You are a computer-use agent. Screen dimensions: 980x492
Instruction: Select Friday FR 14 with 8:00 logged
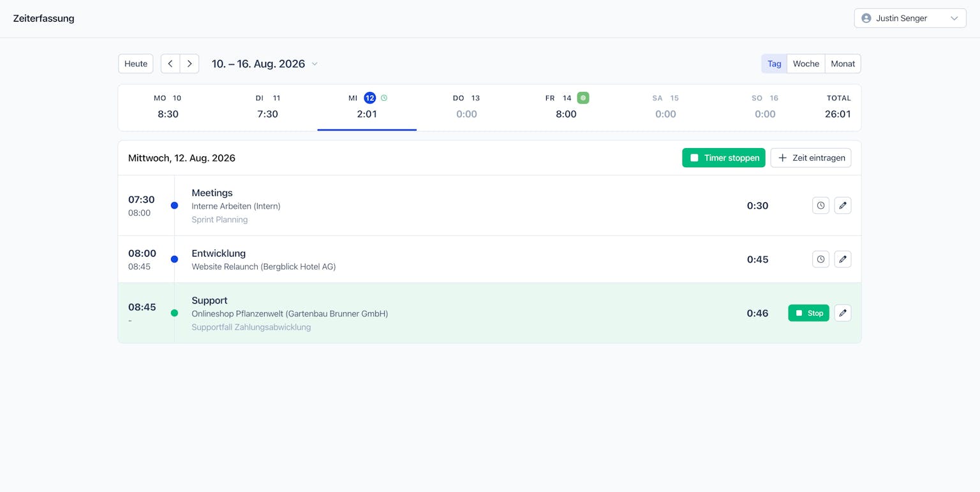[566, 107]
